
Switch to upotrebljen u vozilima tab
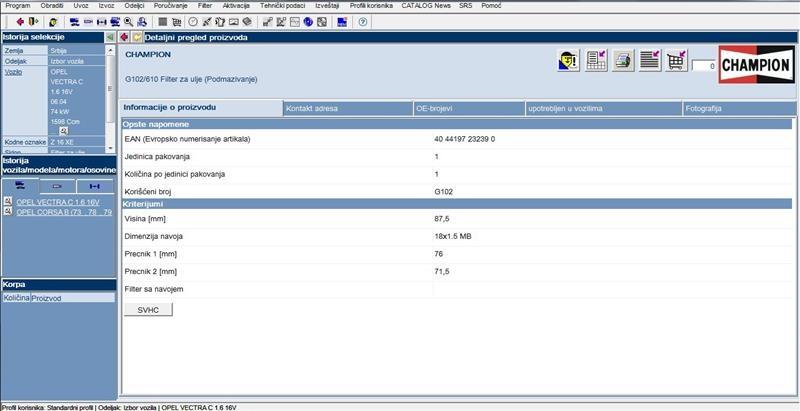coord(604,109)
